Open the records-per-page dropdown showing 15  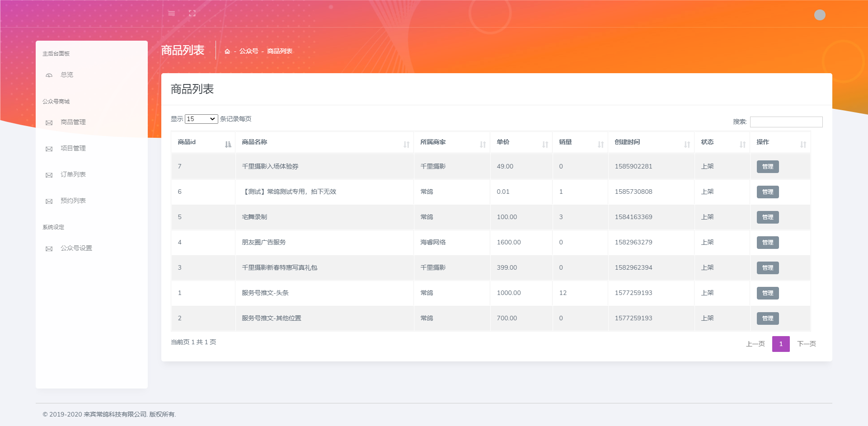click(201, 119)
